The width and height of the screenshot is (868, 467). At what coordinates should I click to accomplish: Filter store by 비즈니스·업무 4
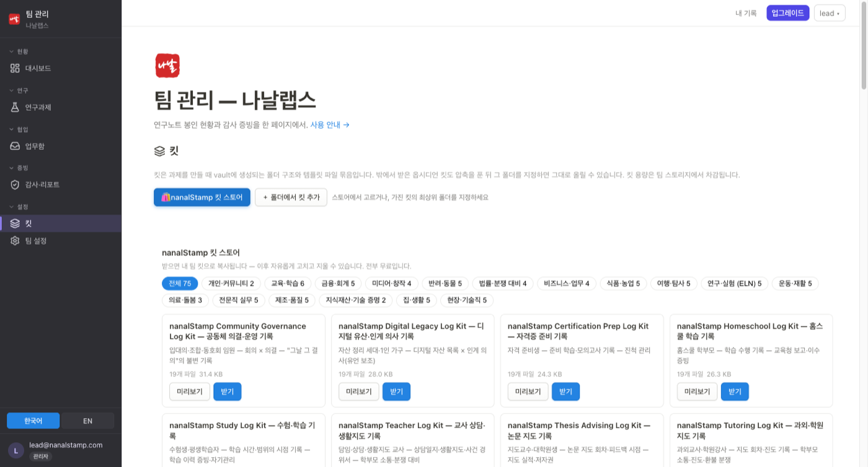coord(567,283)
